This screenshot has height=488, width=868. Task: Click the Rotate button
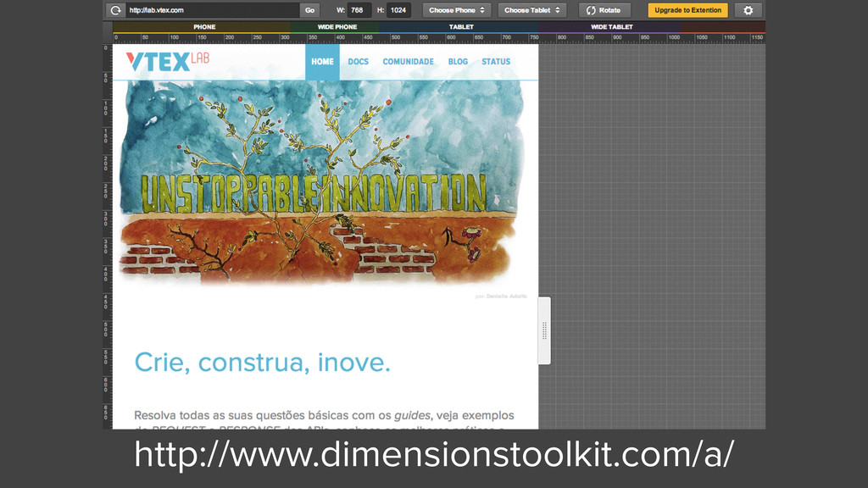click(604, 10)
